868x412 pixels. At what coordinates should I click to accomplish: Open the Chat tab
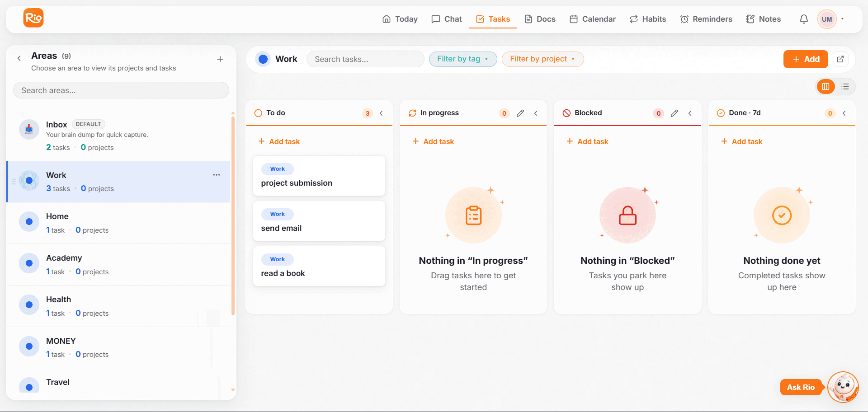(447, 19)
